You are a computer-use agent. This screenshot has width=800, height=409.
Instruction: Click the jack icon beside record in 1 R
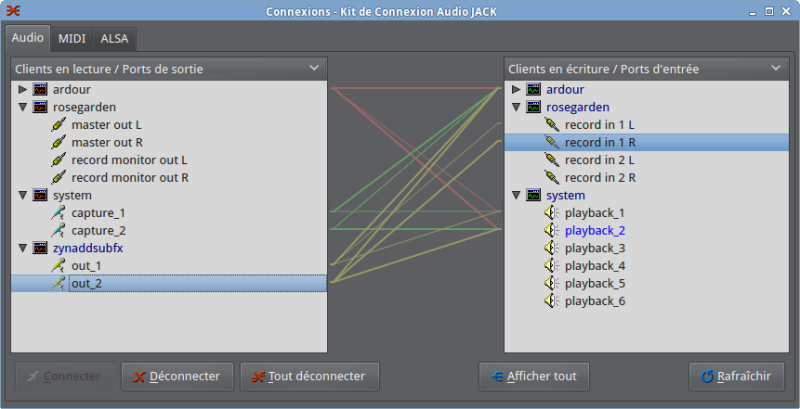552,142
